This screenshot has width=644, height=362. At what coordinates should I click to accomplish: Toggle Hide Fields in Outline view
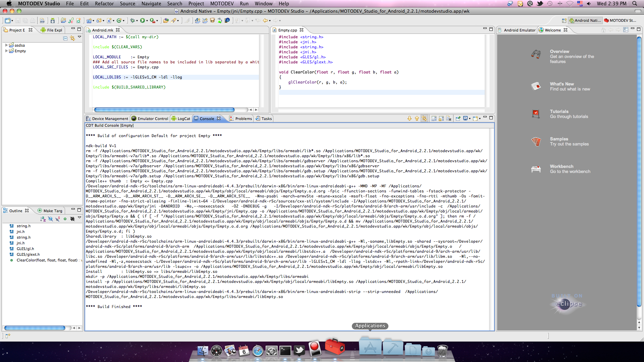coord(50,219)
